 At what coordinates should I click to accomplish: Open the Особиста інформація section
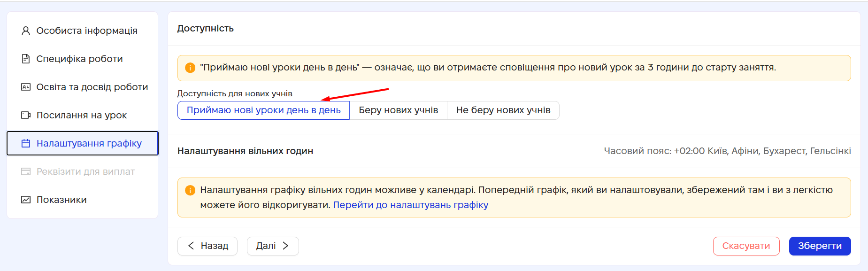(x=87, y=31)
